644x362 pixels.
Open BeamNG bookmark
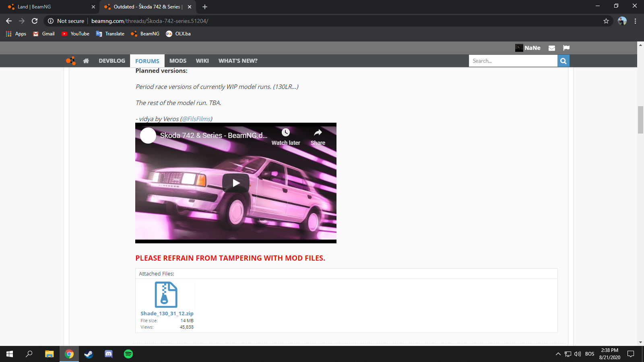pos(145,34)
